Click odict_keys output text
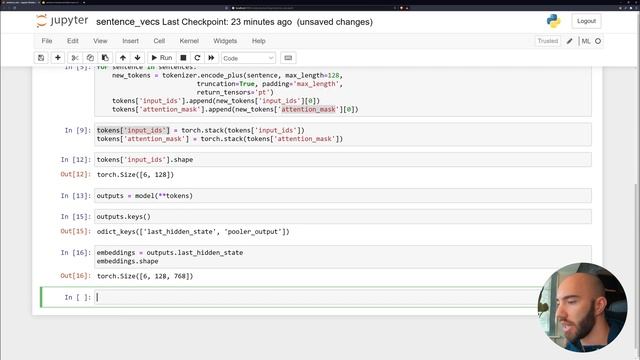 pos(193,232)
